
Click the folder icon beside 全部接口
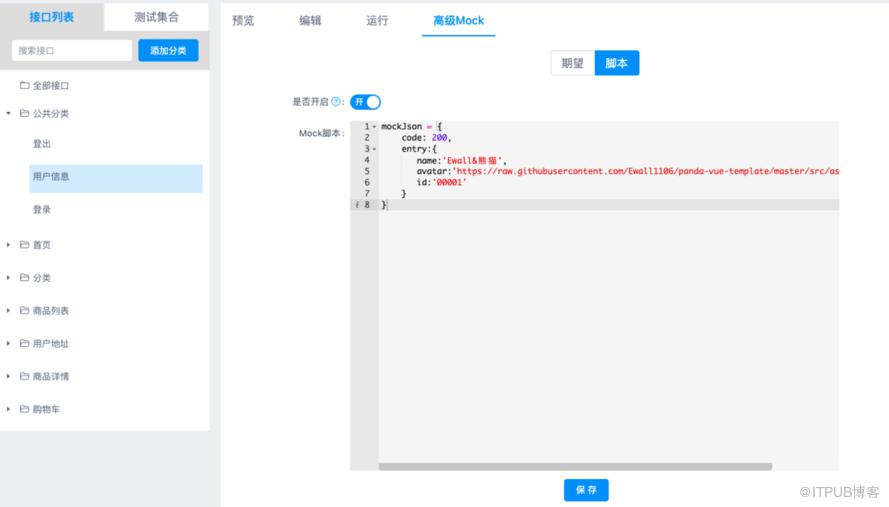point(24,85)
